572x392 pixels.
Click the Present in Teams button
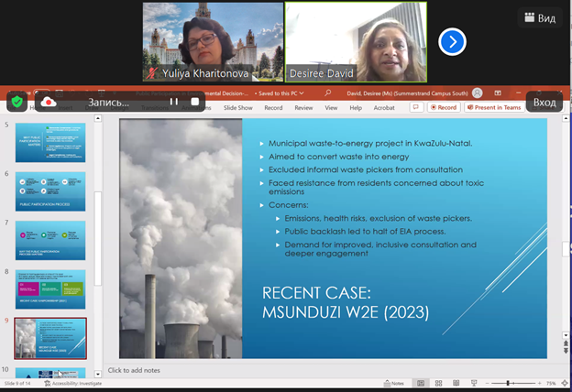click(494, 107)
